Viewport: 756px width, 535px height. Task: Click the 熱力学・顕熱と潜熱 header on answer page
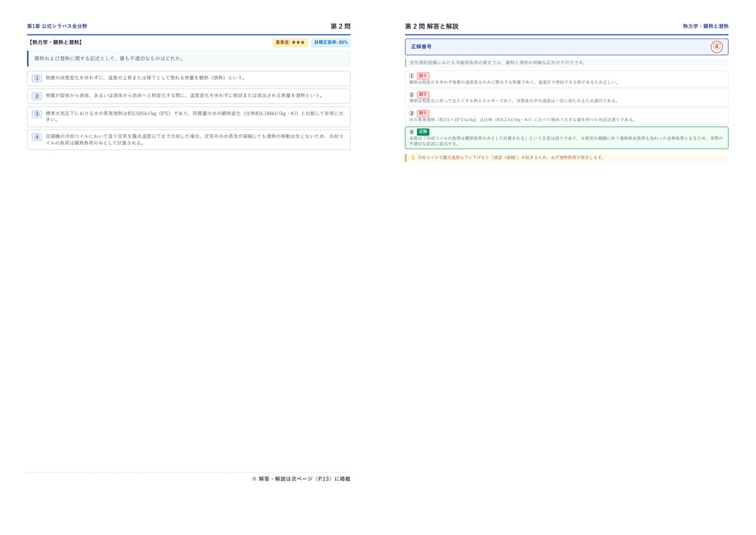[x=705, y=26]
